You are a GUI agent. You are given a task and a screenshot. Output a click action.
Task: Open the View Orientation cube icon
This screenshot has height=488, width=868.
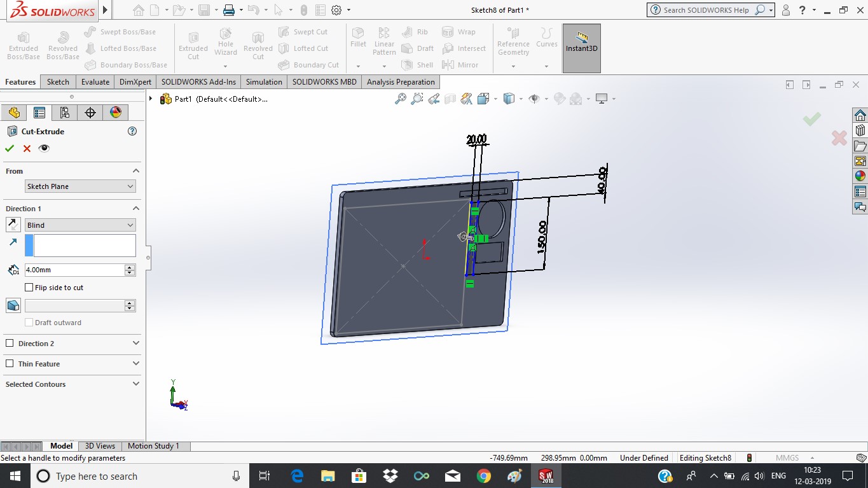coord(483,99)
